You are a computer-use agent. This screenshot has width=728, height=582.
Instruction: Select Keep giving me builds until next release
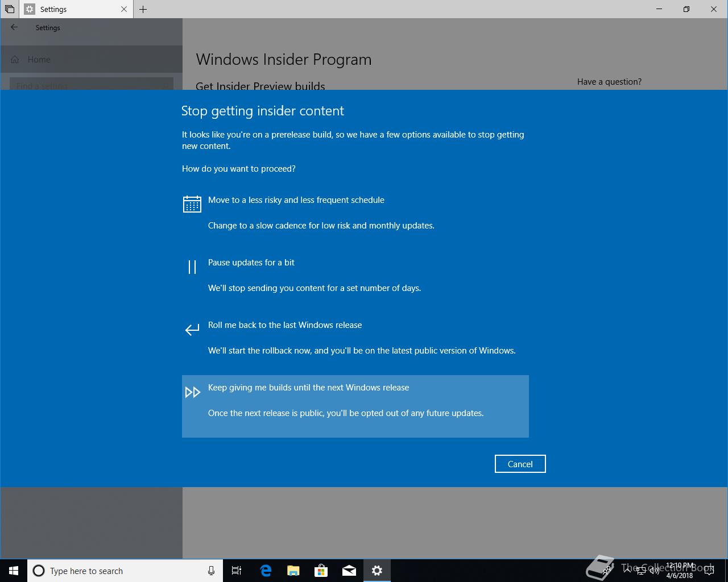point(355,406)
